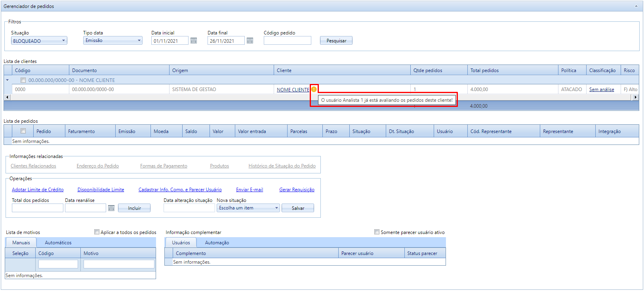The height and width of the screenshot is (291, 644).
Task: Click the Enviar E-mail link
Action: (250, 190)
